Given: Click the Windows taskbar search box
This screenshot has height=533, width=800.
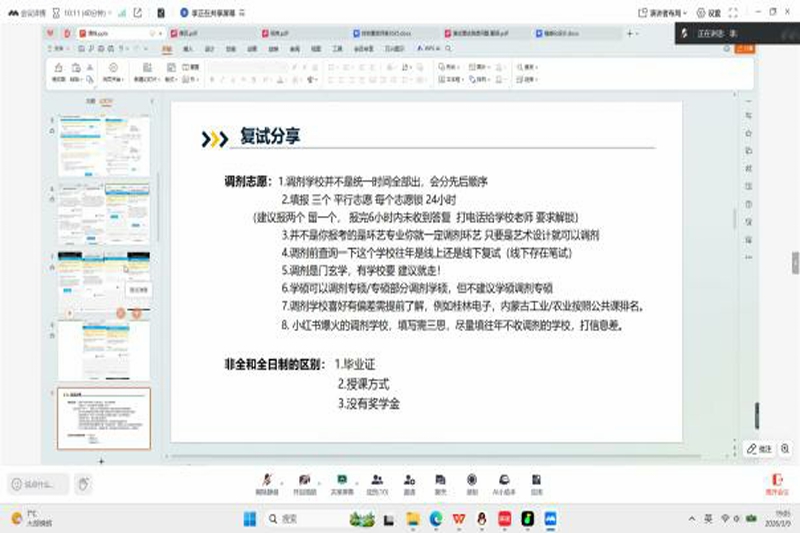Looking at the screenshot, I should pyautogui.click(x=300, y=519).
